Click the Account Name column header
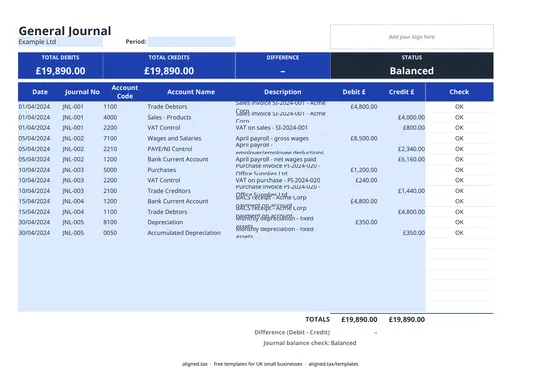This screenshot has width=540, height=382. click(x=191, y=92)
